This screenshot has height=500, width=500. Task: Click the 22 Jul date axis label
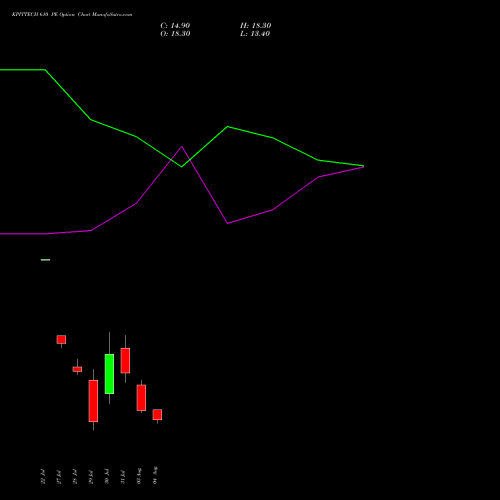click(x=43, y=477)
